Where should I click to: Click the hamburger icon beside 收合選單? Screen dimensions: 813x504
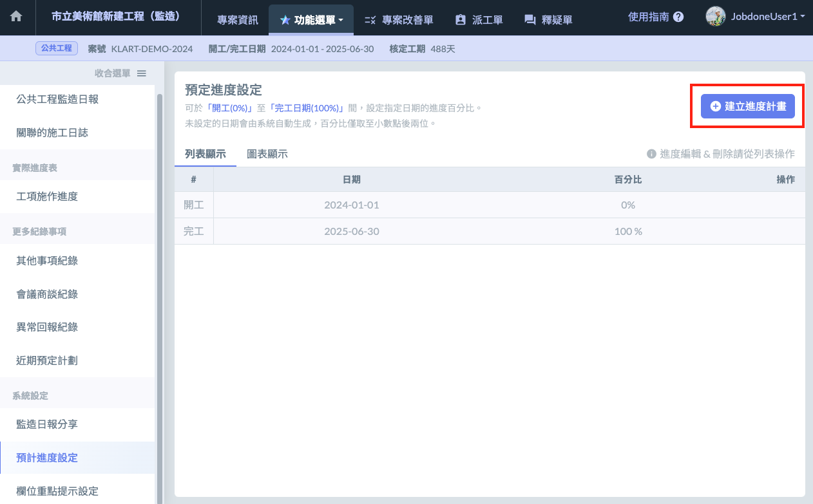(142, 73)
